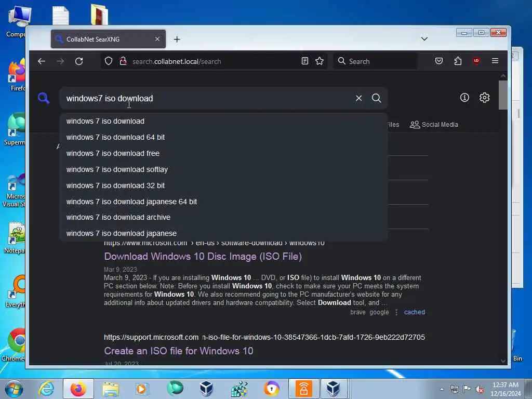The height and width of the screenshot is (399, 532).
Task: Click the insecure connection lock icon
Action: coord(123,61)
